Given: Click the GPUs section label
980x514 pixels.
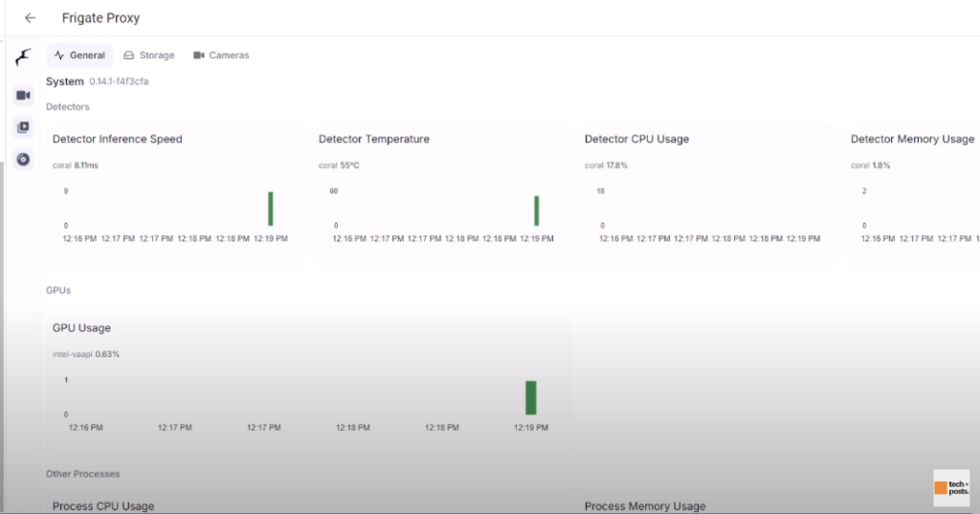Looking at the screenshot, I should pos(58,290).
